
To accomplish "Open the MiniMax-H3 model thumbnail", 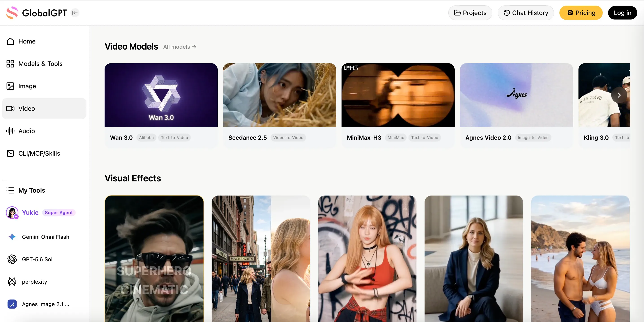I will (398, 95).
